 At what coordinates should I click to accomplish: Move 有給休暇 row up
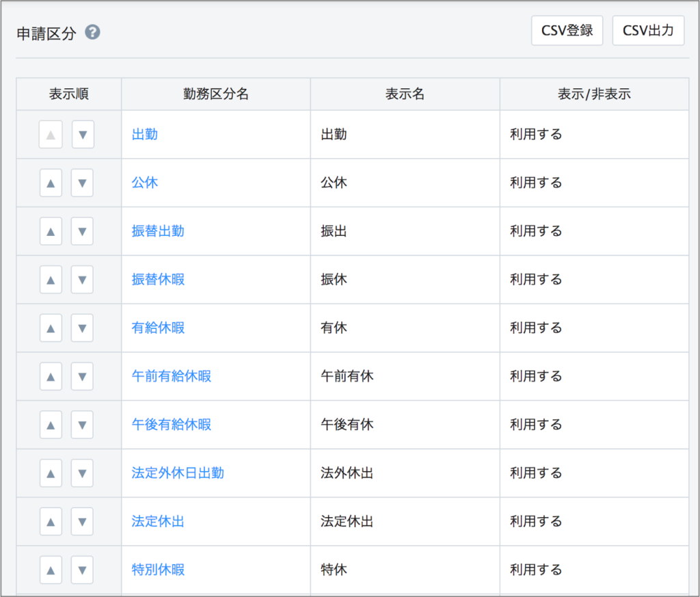pyautogui.click(x=51, y=328)
